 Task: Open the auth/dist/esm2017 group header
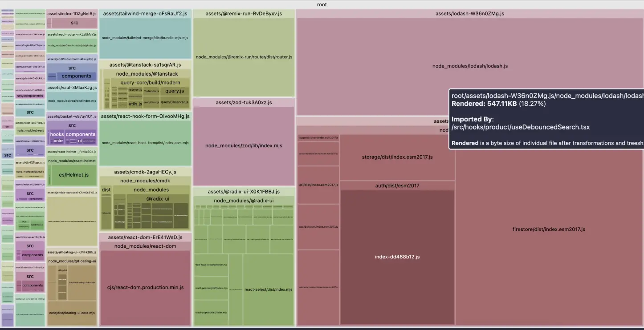click(x=397, y=185)
